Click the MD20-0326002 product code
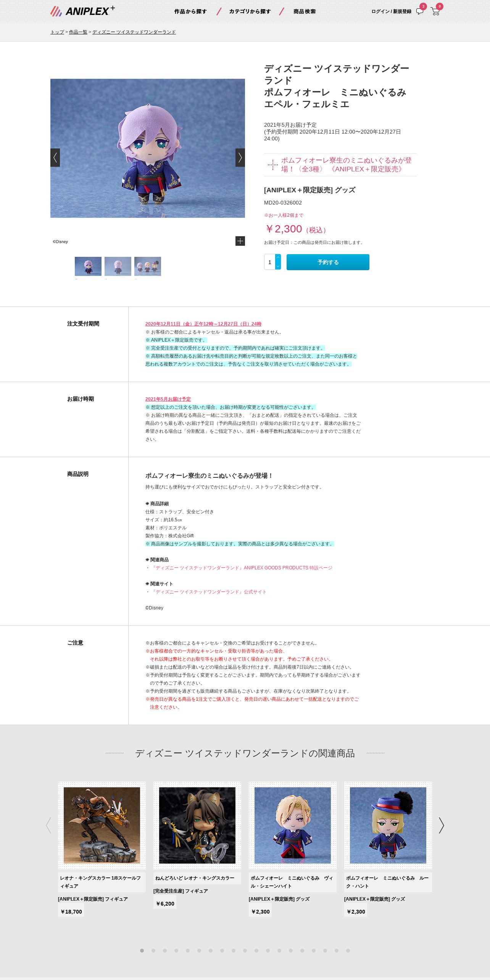Image resolution: width=490 pixels, height=980 pixels. coord(283,203)
